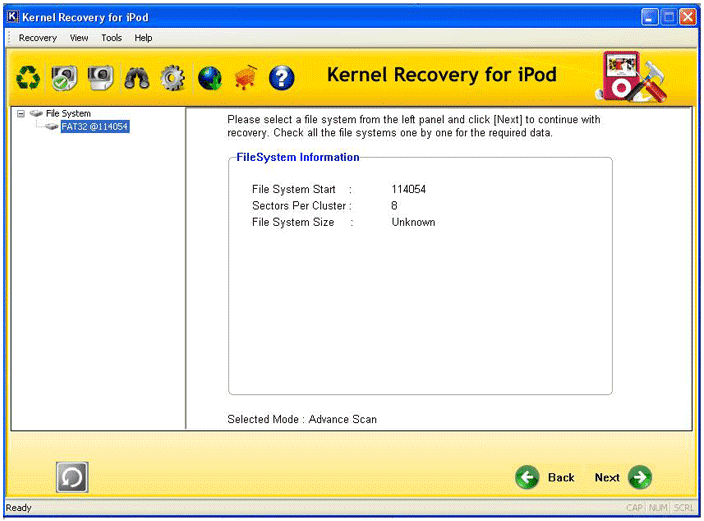Click the iPod and tools logo
Image resolution: width=704 pixels, height=521 pixels.
click(x=632, y=77)
